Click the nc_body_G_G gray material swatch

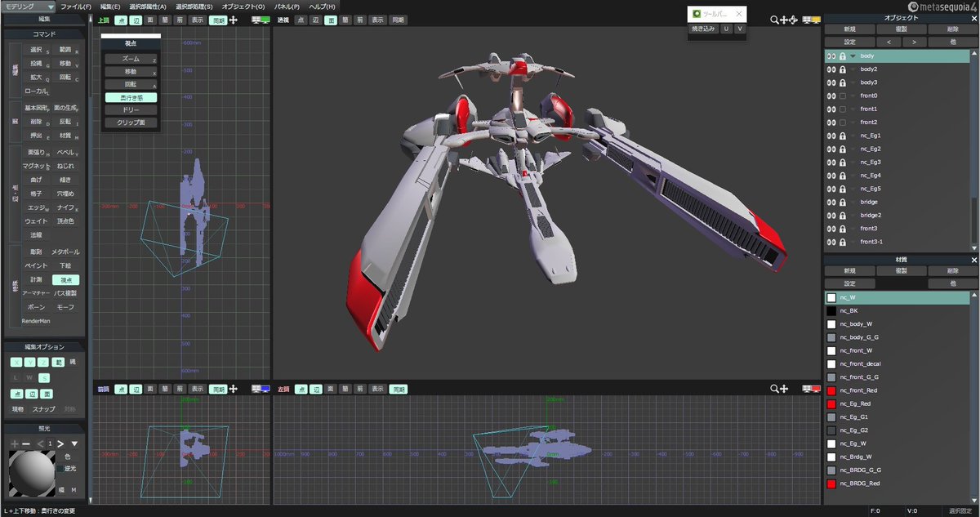click(831, 337)
